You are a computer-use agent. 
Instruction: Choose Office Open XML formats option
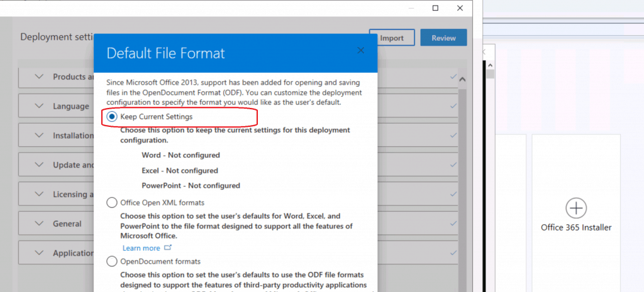point(112,203)
